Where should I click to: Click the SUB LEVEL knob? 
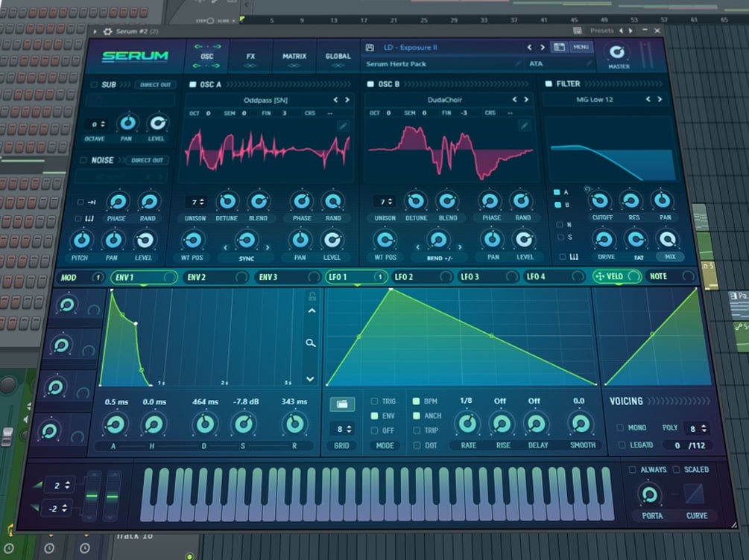click(x=157, y=123)
